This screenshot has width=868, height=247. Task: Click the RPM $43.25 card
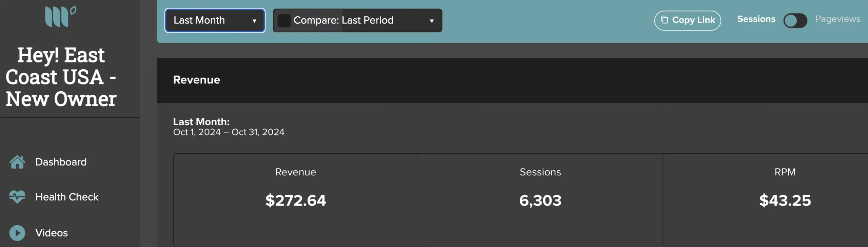tap(766, 199)
